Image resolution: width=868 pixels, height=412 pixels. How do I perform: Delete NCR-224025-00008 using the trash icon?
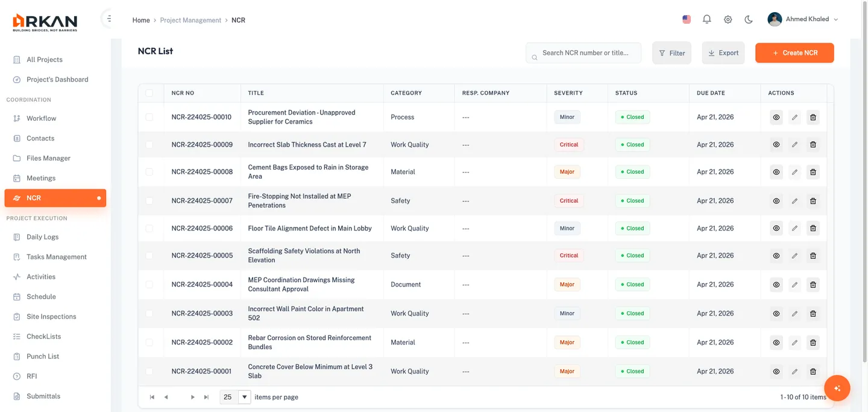point(813,171)
